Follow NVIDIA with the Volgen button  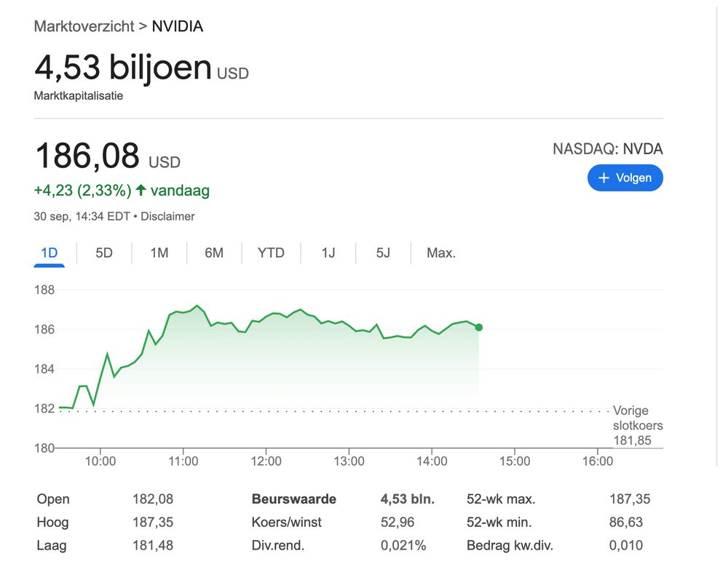click(625, 178)
